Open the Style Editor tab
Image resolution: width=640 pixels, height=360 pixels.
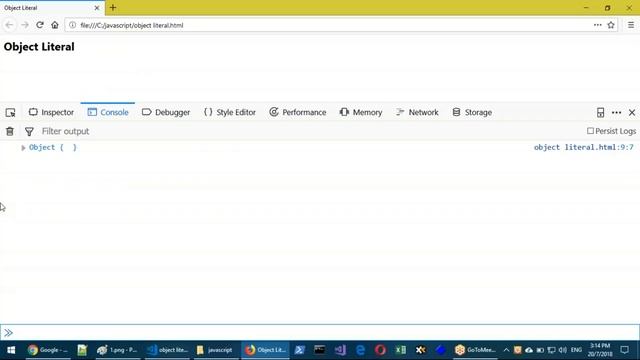click(x=230, y=112)
